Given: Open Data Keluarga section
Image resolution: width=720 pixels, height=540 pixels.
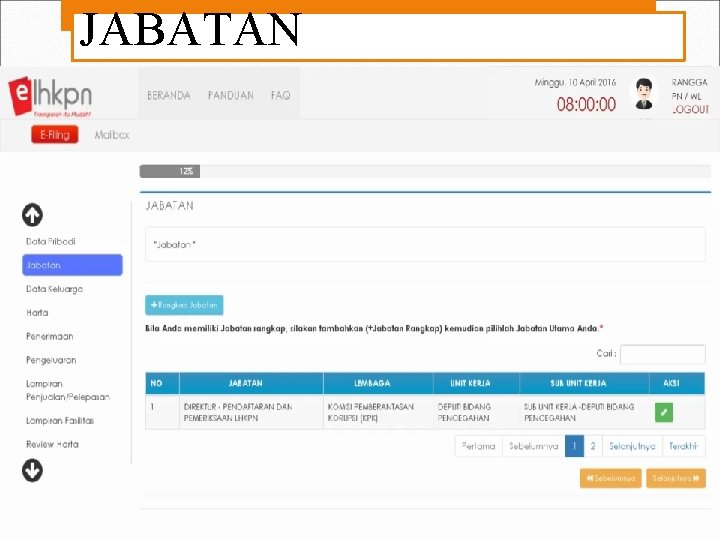Looking at the screenshot, I should (54, 289).
